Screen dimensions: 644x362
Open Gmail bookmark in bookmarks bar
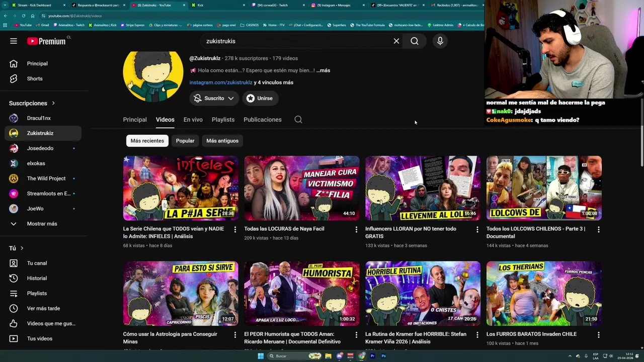point(42,25)
